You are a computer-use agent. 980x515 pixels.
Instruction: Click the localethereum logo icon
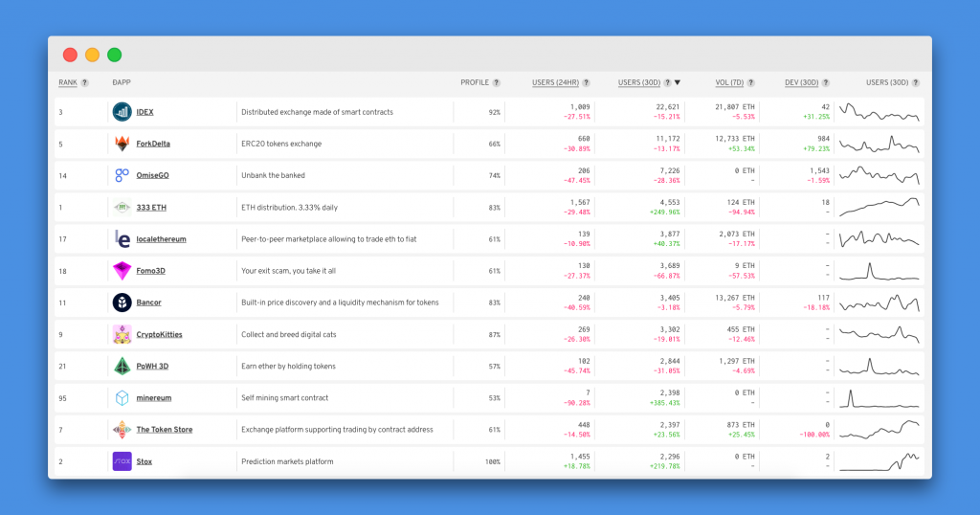click(122, 238)
